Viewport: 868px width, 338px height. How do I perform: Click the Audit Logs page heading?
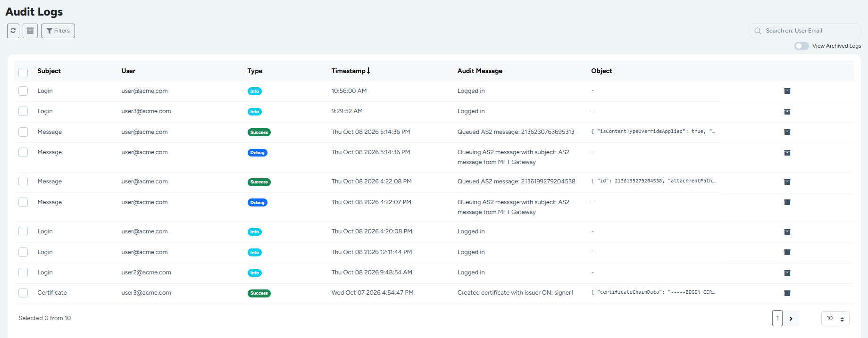point(34,12)
